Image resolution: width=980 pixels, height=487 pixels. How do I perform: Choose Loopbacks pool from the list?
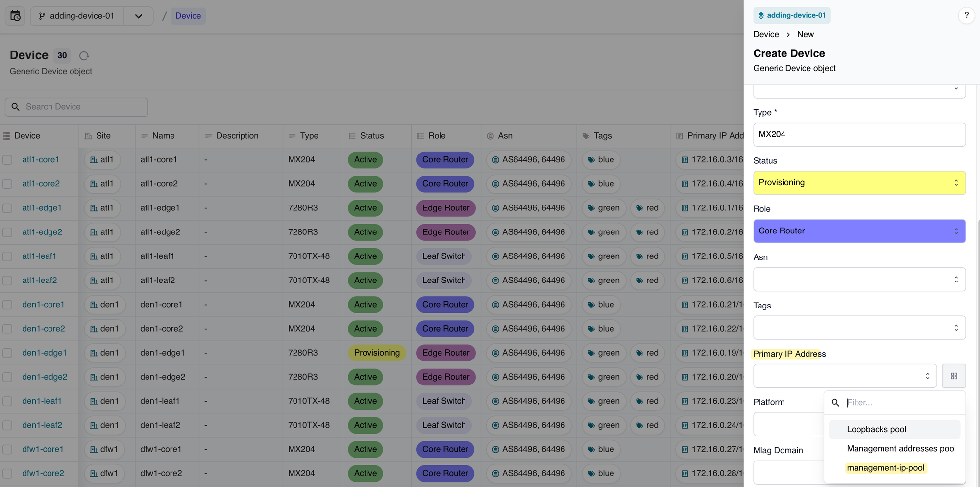click(x=895, y=430)
